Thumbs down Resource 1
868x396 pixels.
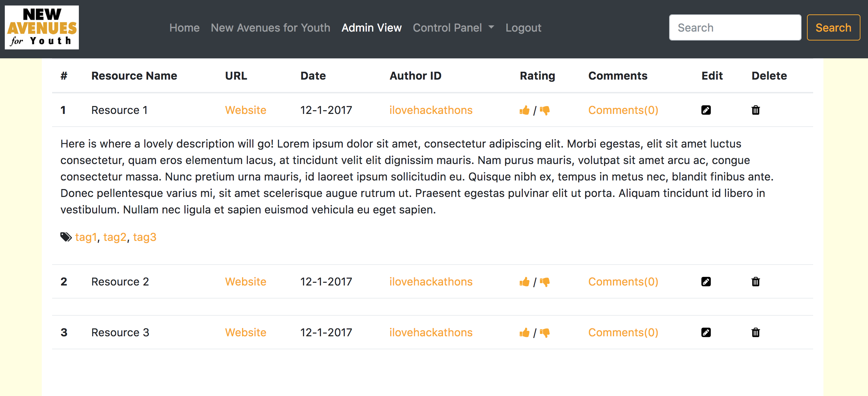coord(545,110)
